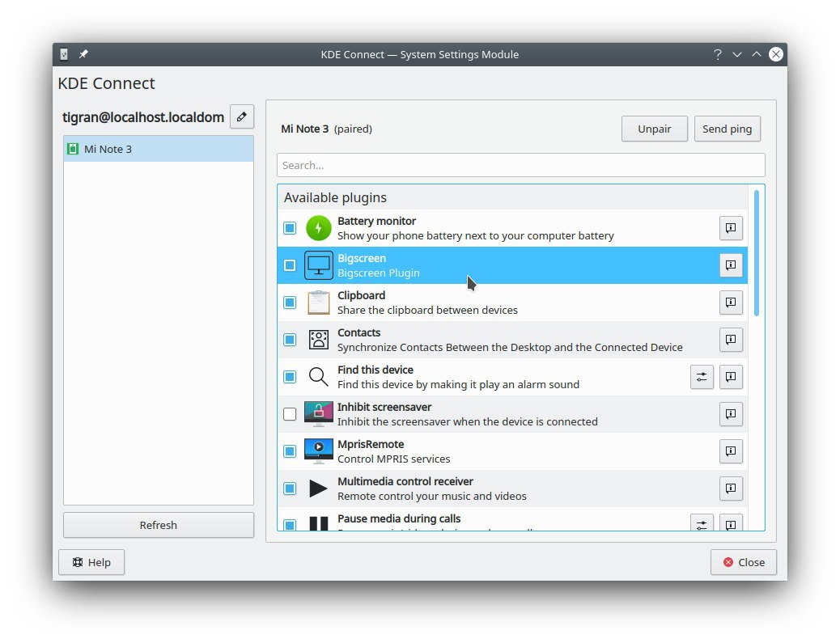This screenshot has height=643, width=840.
Task: Click 'Remote control your music and videos' text
Action: (x=432, y=497)
